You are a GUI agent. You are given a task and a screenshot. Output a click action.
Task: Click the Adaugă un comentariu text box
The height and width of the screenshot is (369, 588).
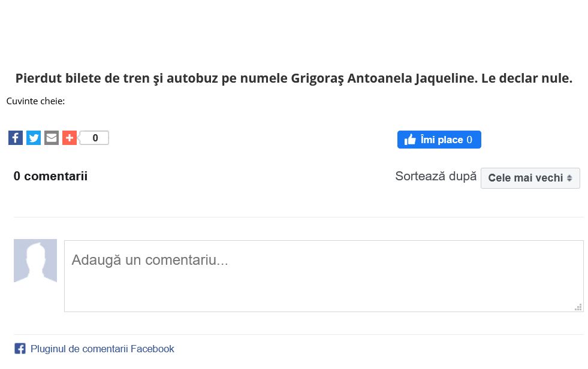point(324,276)
